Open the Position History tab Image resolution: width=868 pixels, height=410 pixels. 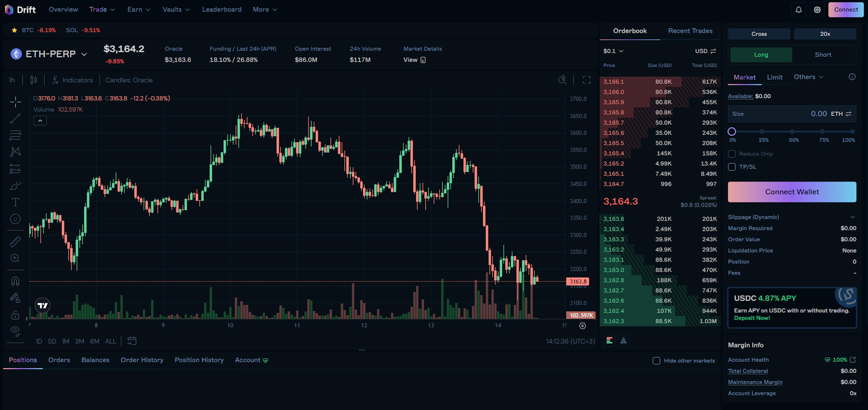(199, 360)
